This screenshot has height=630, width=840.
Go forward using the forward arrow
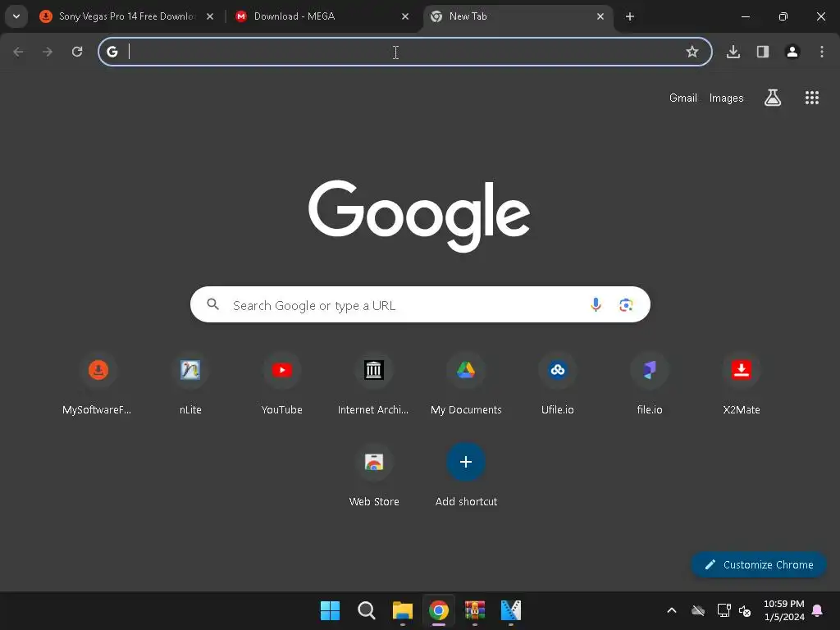48,52
